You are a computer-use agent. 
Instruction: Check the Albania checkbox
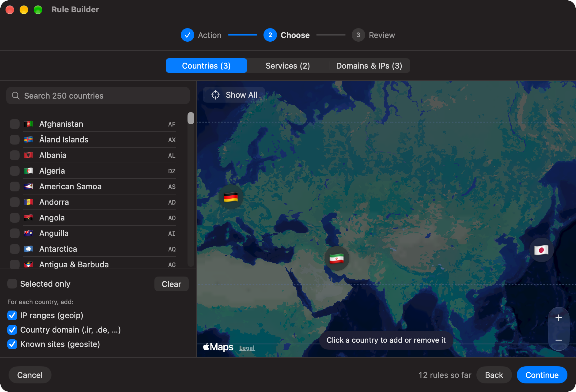(x=15, y=155)
